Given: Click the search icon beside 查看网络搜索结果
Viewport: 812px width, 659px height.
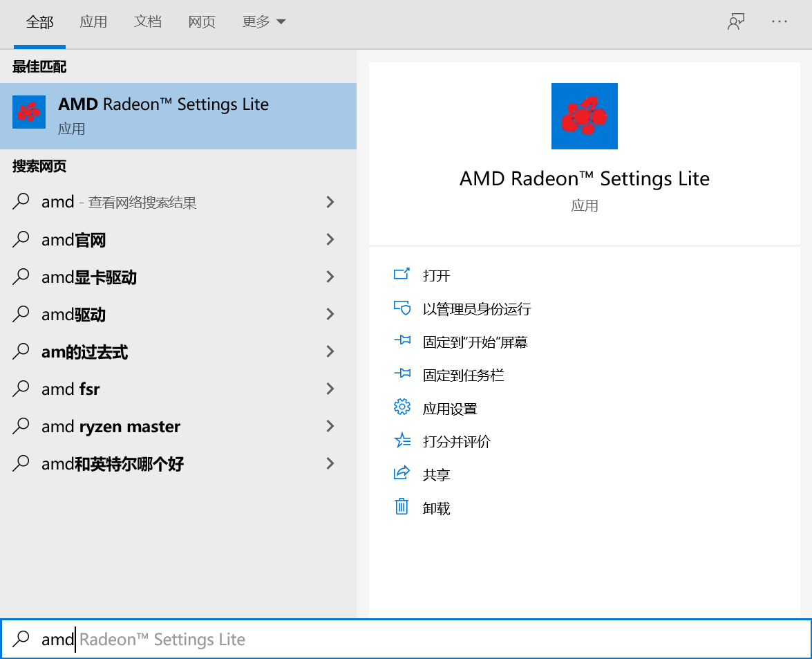Looking at the screenshot, I should coord(21,201).
